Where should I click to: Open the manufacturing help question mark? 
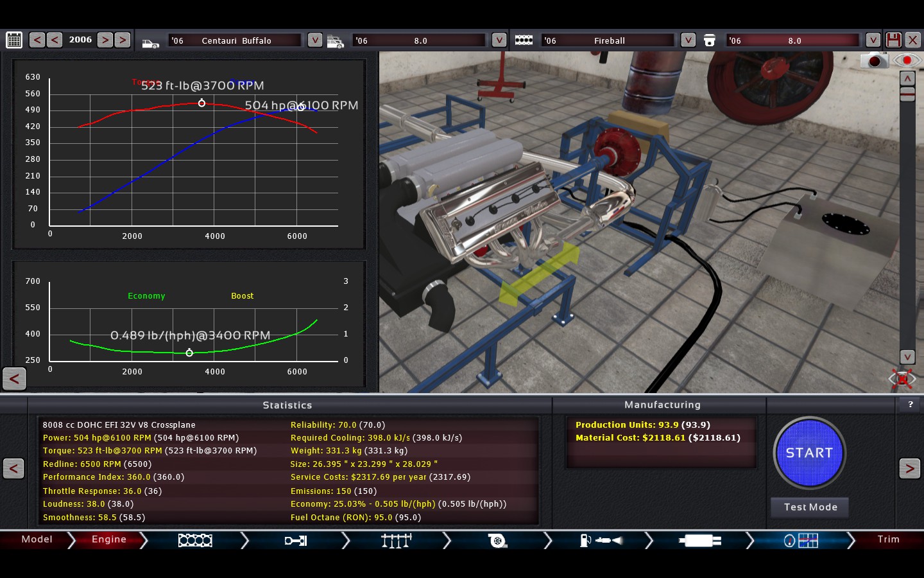click(910, 405)
